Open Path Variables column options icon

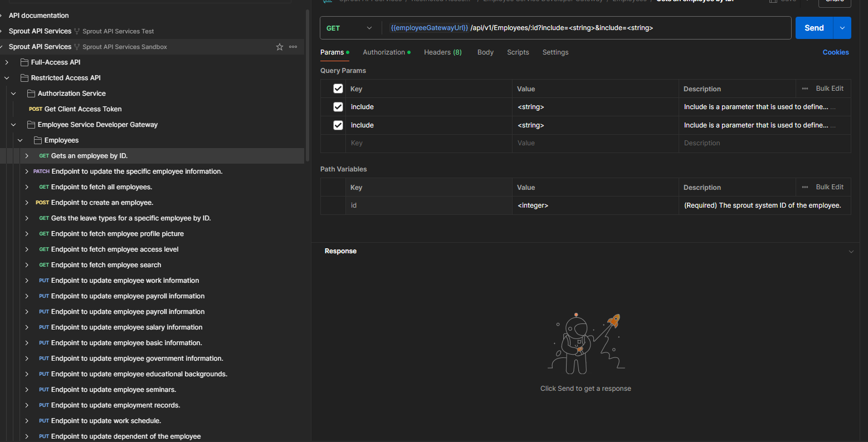pyautogui.click(x=805, y=187)
